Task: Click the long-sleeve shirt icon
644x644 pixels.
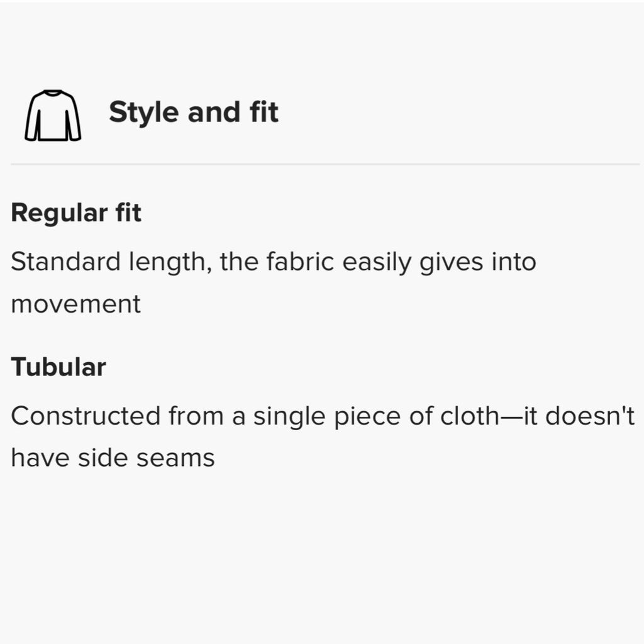Action: pos(53,116)
